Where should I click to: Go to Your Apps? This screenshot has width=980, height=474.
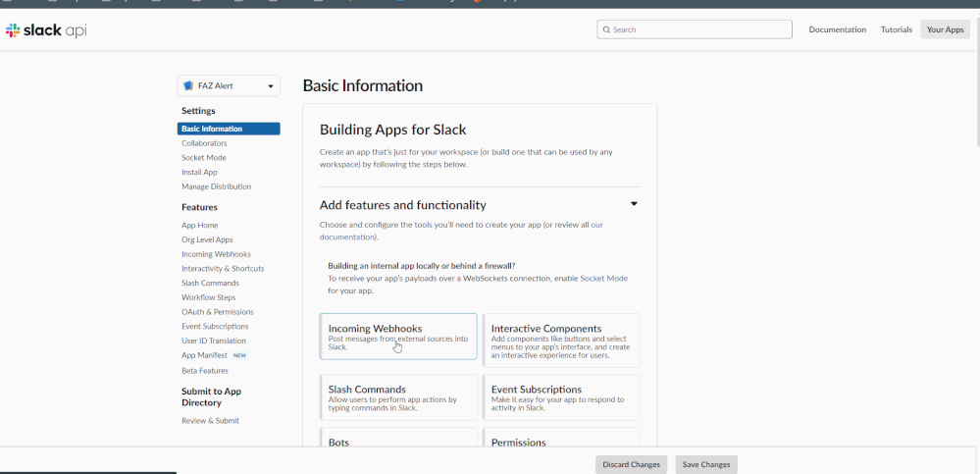pos(945,29)
